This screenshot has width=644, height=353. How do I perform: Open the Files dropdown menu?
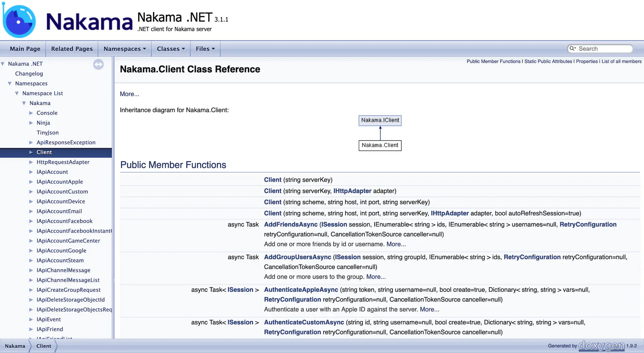coord(205,49)
